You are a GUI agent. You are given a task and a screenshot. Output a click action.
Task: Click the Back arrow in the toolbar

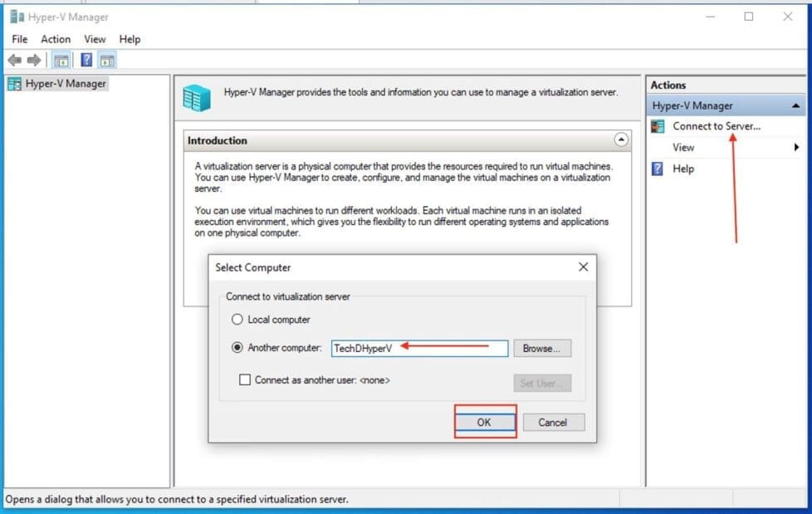click(14, 60)
